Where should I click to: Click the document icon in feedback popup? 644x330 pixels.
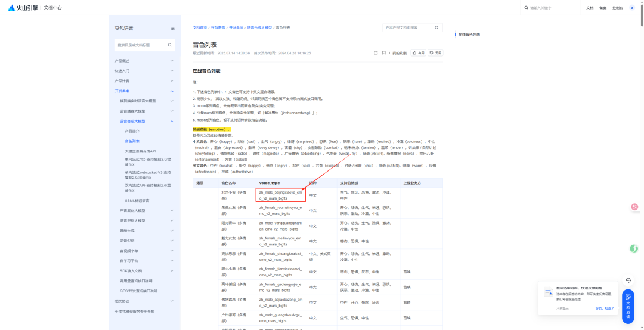tap(549, 292)
